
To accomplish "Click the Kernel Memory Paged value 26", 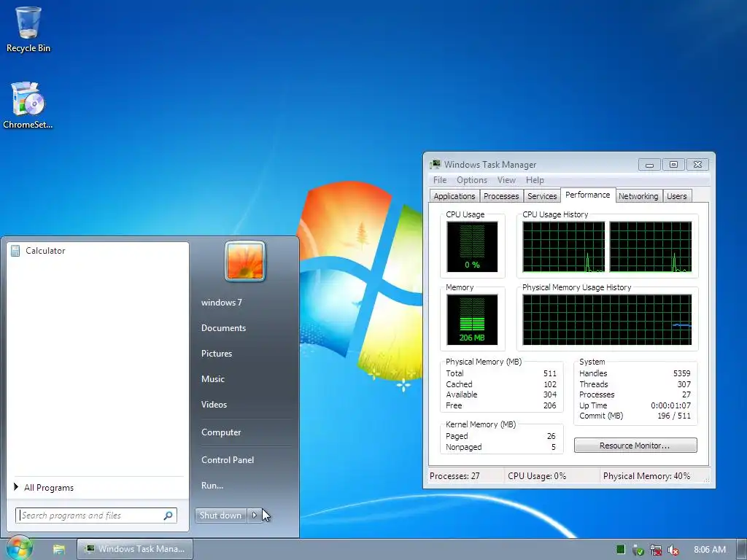I will [551, 436].
